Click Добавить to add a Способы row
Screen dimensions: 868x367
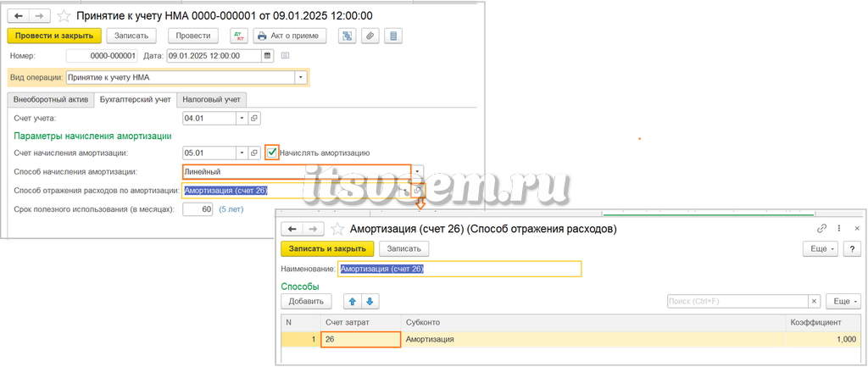(306, 301)
